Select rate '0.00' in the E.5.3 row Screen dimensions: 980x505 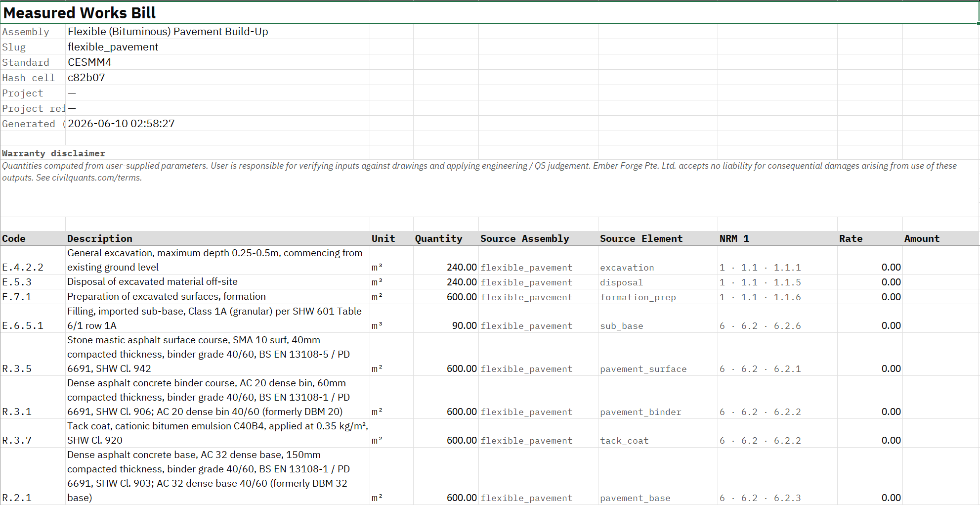tap(870, 282)
